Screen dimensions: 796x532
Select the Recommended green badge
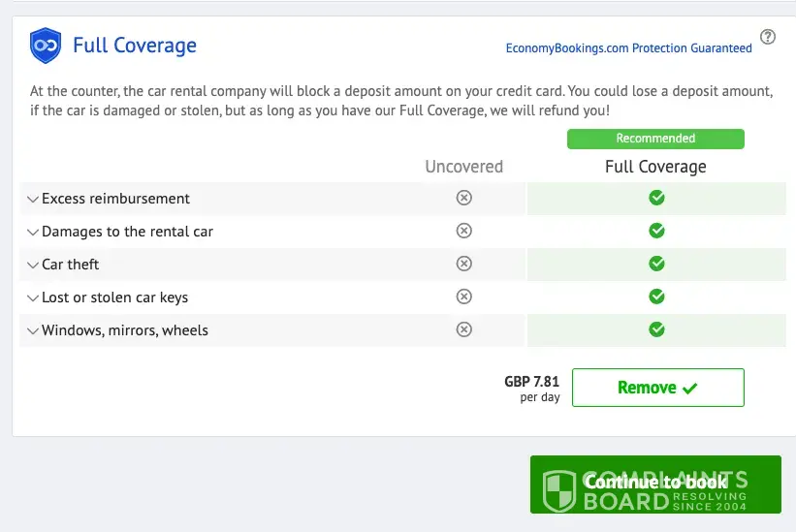pyautogui.click(x=655, y=139)
